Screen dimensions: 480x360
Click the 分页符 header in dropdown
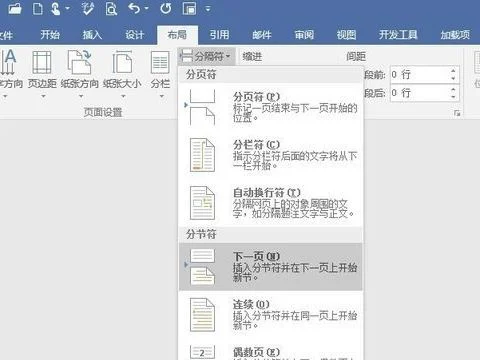201,74
